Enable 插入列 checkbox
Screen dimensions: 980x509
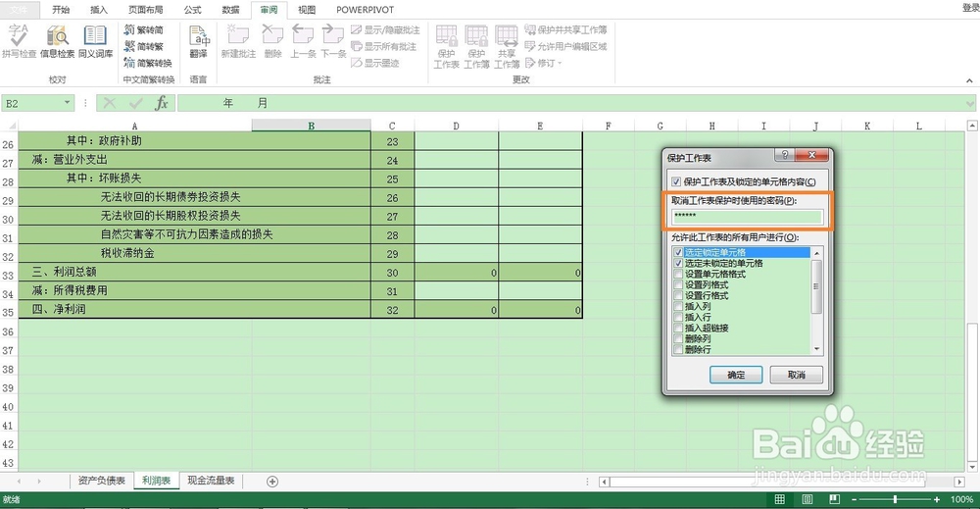coord(677,306)
